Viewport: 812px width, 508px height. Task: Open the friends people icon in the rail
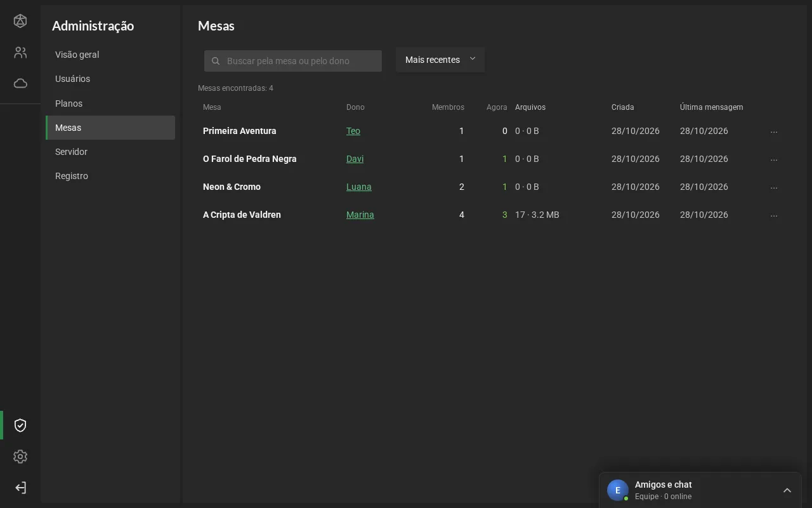click(20, 53)
